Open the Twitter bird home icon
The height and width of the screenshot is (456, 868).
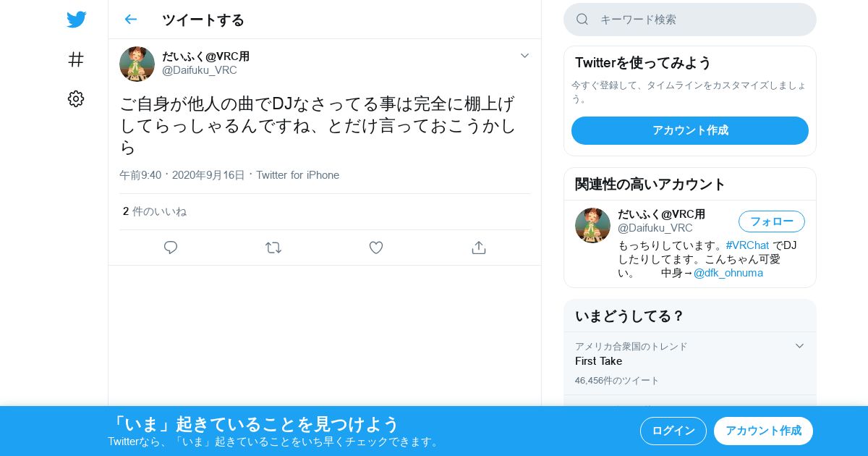pos(76,20)
